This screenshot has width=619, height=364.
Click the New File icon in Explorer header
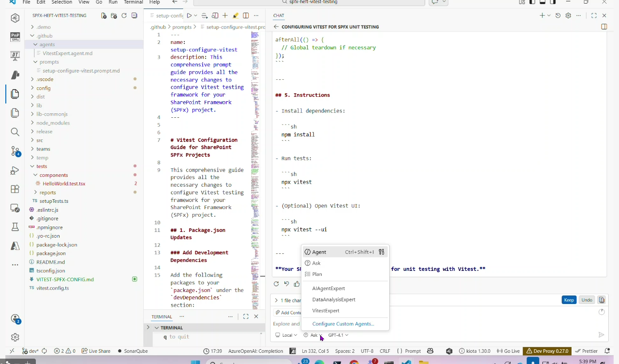tap(104, 16)
